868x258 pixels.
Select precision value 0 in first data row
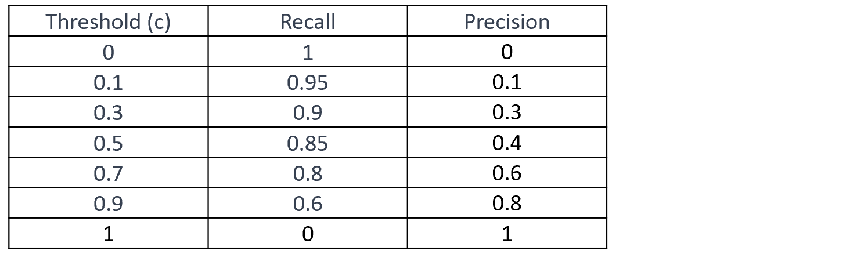click(x=507, y=52)
